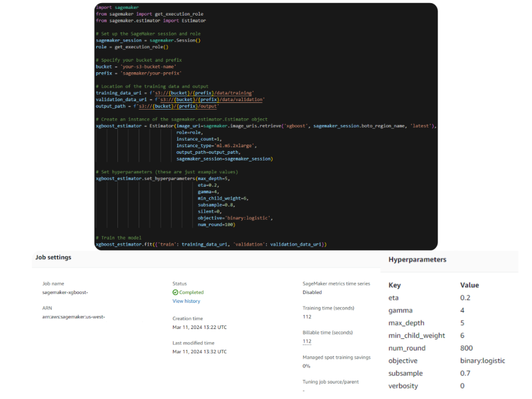Select the objective value binary:logistic in table
532x399 pixels.
point(483,361)
